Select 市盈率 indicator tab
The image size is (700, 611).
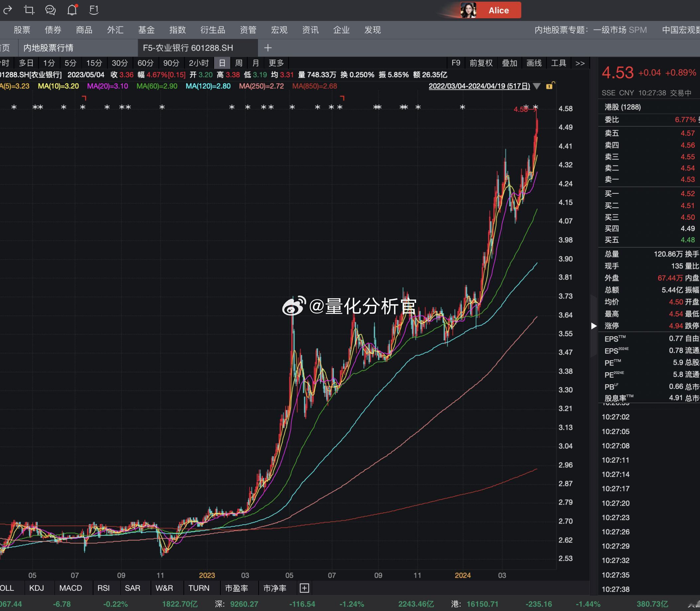click(237, 588)
